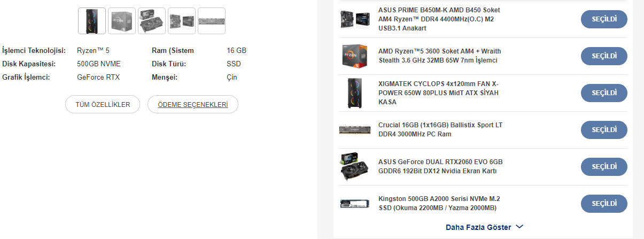Select the motherboard thumbnail in gallery

182,21
